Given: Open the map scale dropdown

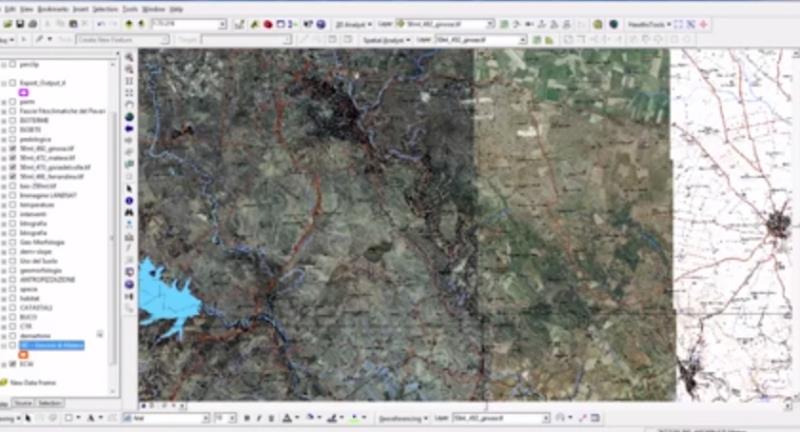Looking at the screenshot, I should [x=222, y=24].
